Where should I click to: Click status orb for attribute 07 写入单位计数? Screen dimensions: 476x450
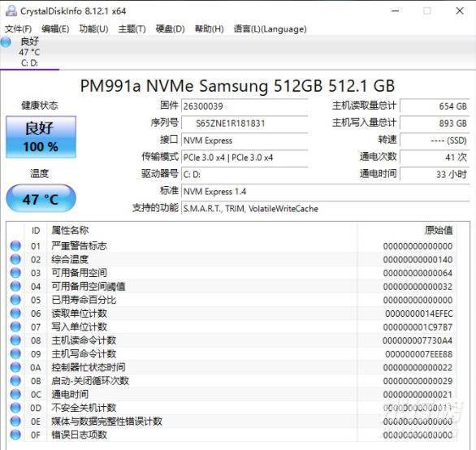15,327
